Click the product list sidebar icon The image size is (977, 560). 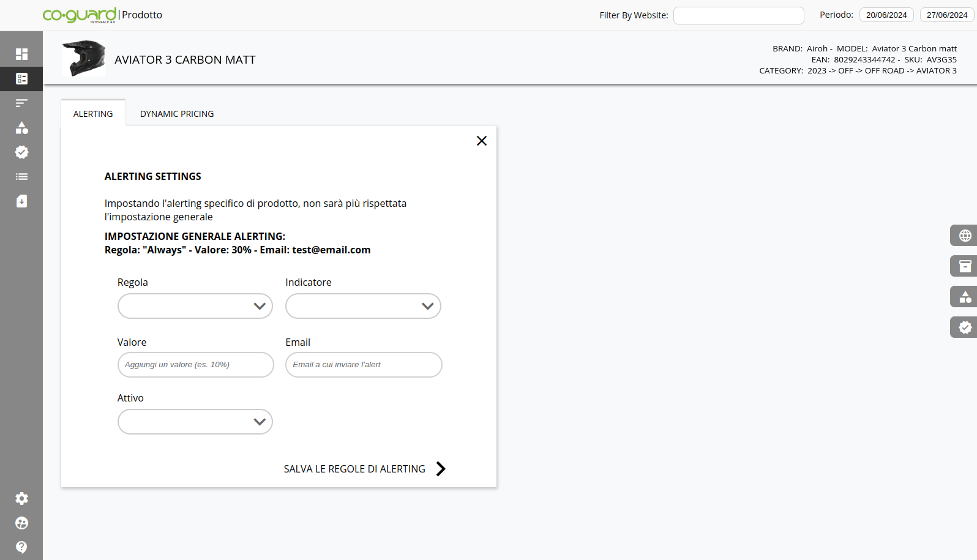coord(21,79)
